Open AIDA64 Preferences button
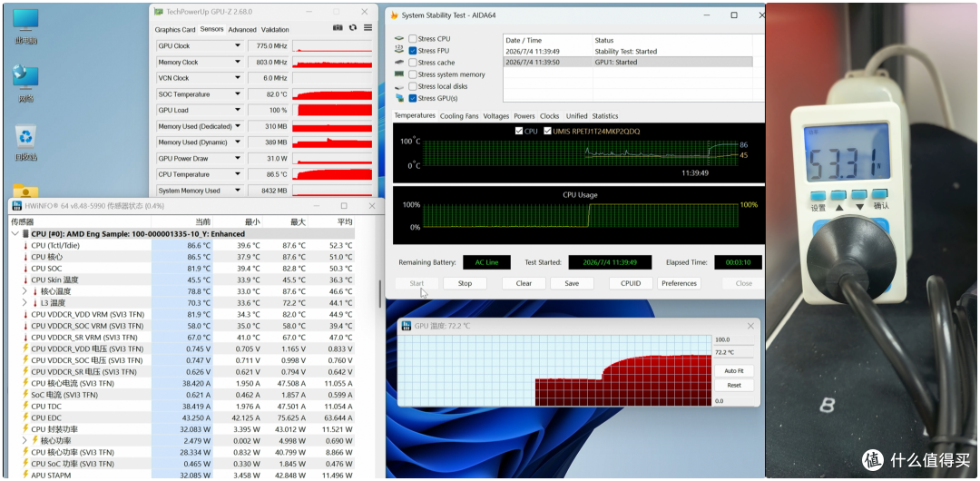The width and height of the screenshot is (980, 481). [679, 283]
